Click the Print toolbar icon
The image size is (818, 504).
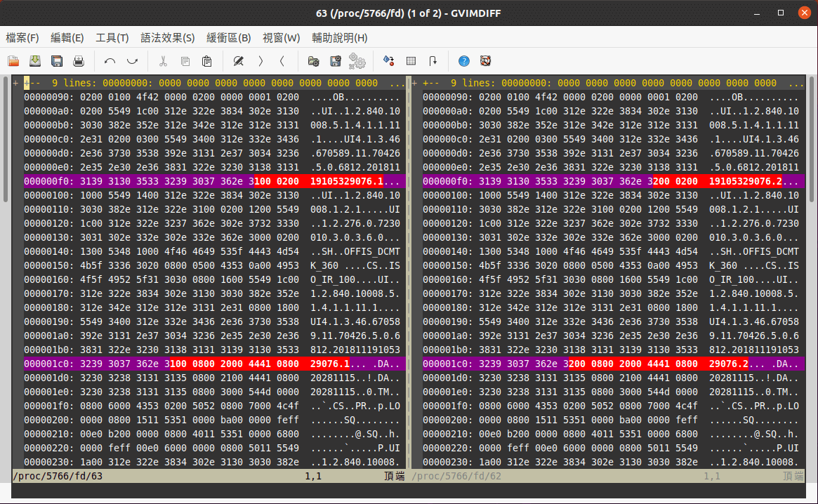pos(79,61)
